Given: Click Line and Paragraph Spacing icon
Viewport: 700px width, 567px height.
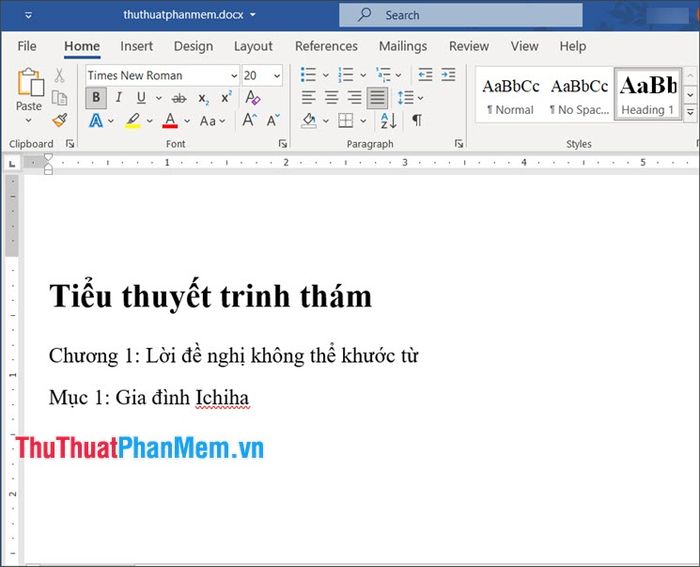Looking at the screenshot, I should pyautogui.click(x=405, y=98).
